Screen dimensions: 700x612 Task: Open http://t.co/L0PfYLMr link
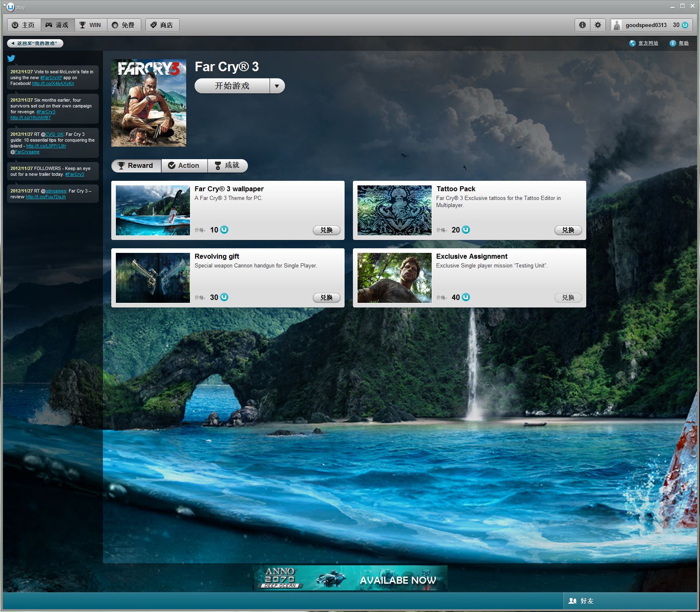click(x=46, y=146)
